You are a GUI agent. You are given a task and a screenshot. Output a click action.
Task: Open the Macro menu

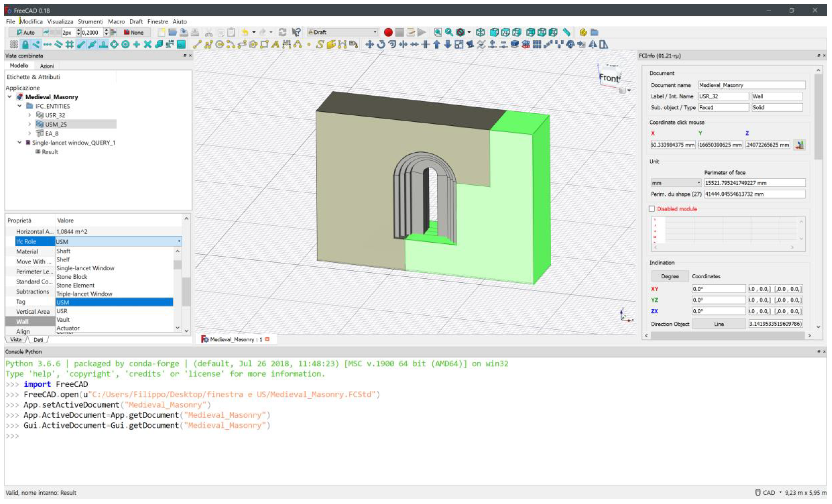(116, 22)
